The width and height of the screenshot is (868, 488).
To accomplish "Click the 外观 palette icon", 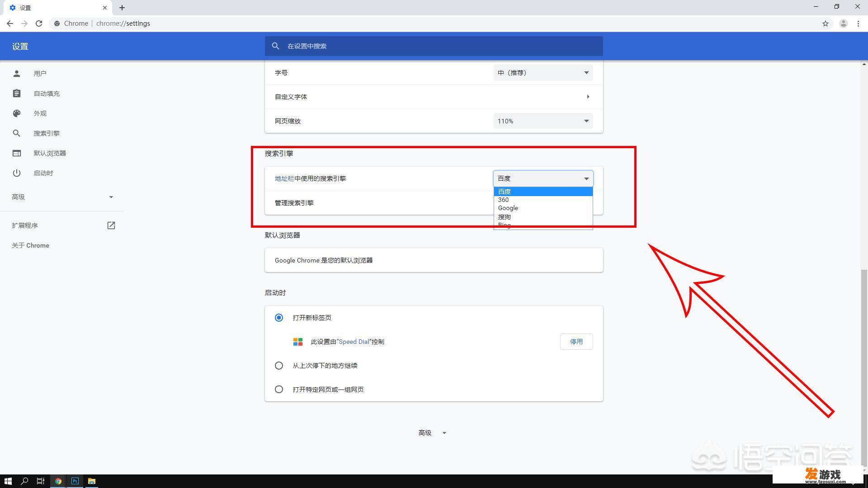I will pos(17,113).
